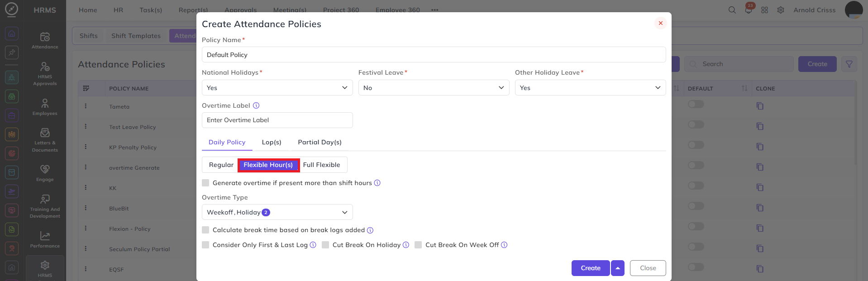
Task: Click the filter funnel icon
Action: (x=849, y=64)
